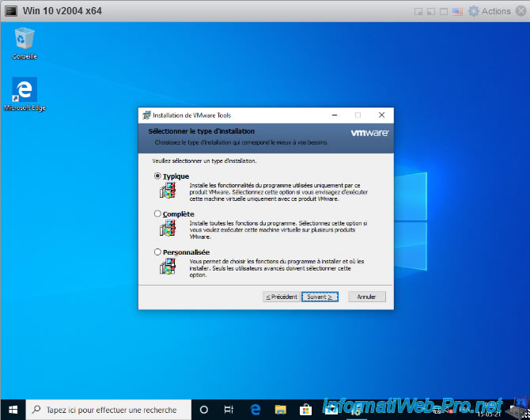This screenshot has height=420, width=530.
Task: Click "Veuillez sélectionner un type d'installation." text
Action: click(x=204, y=161)
